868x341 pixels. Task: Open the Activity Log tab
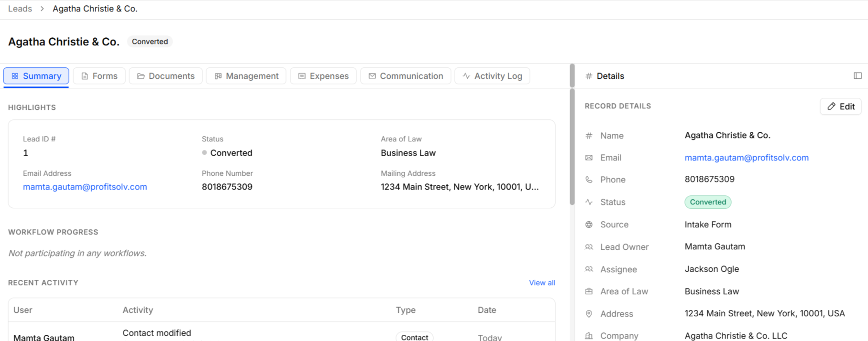[x=492, y=76]
